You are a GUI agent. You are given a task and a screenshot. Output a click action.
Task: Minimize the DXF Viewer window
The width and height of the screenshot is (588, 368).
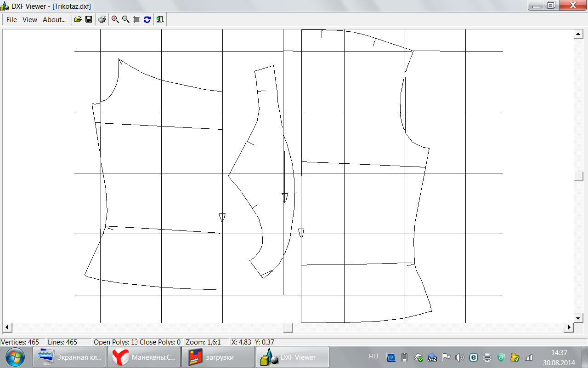pos(536,6)
